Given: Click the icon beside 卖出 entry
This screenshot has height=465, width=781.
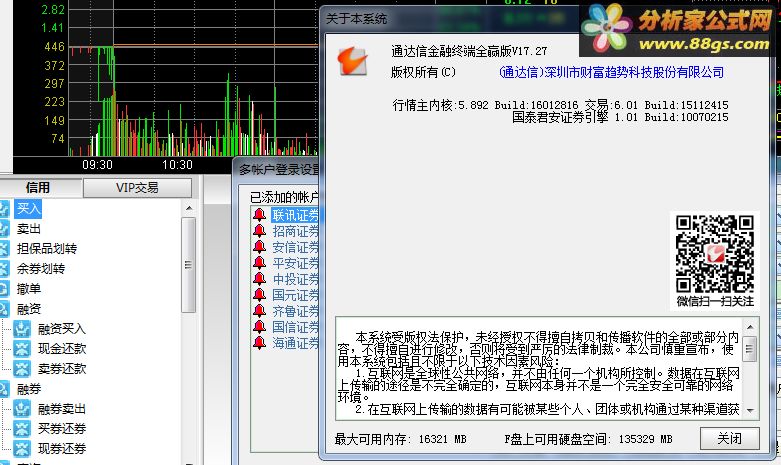Looking at the screenshot, I should pos(4,229).
